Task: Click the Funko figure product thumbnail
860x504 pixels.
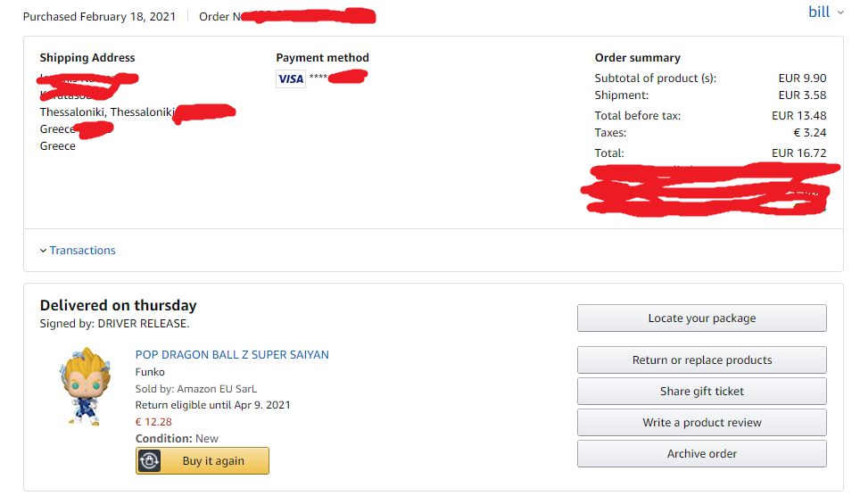Action: [x=86, y=386]
